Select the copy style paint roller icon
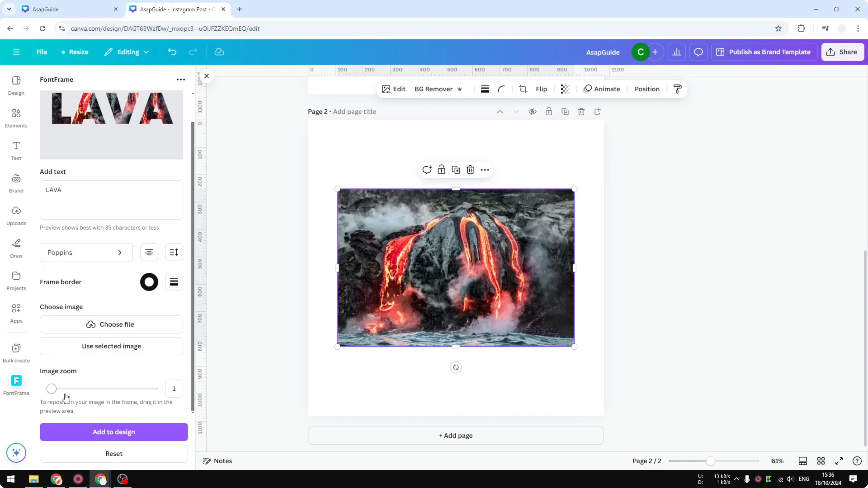 click(678, 89)
